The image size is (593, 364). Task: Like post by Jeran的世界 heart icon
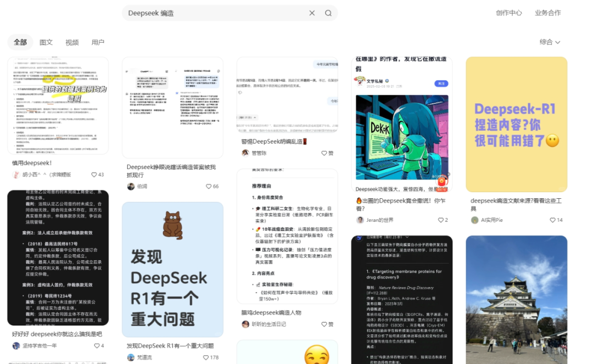[x=440, y=220]
